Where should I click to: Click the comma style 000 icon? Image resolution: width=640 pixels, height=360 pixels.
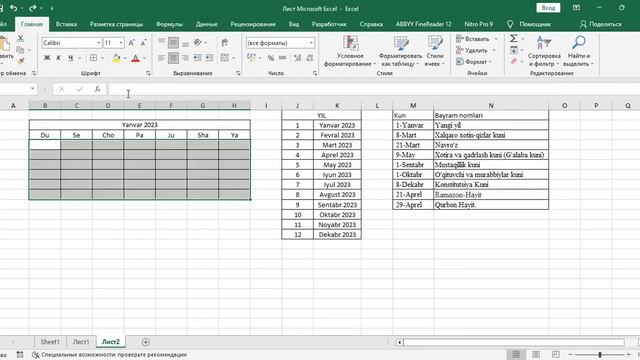click(282, 58)
